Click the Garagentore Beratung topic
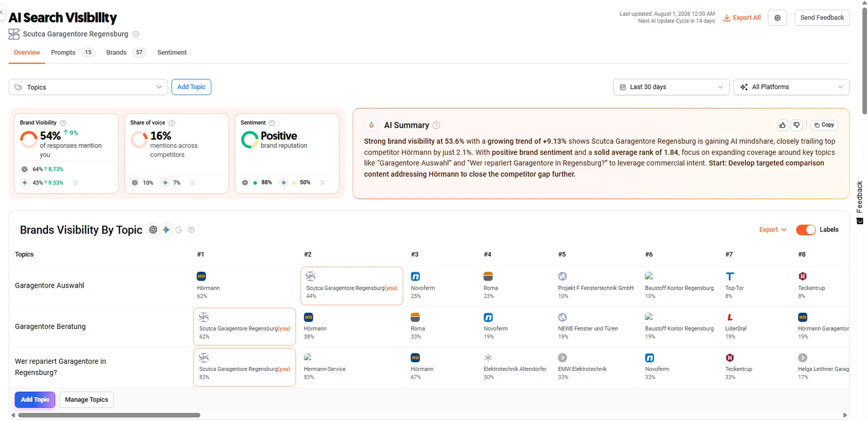 50,326
